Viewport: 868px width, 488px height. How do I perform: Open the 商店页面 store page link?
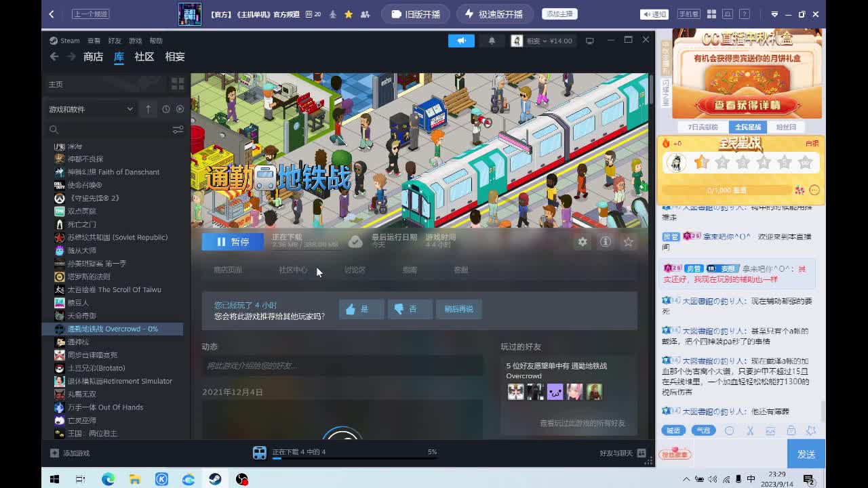[x=228, y=270]
